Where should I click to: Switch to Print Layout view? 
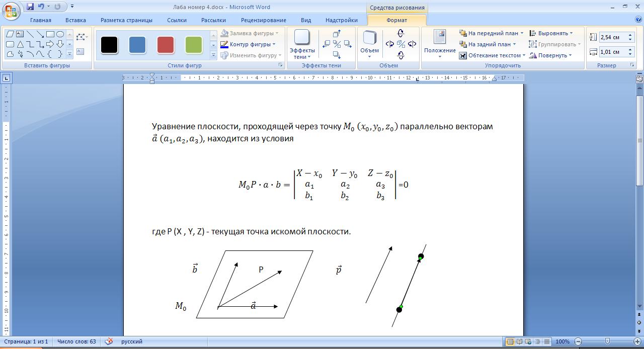tap(510, 341)
